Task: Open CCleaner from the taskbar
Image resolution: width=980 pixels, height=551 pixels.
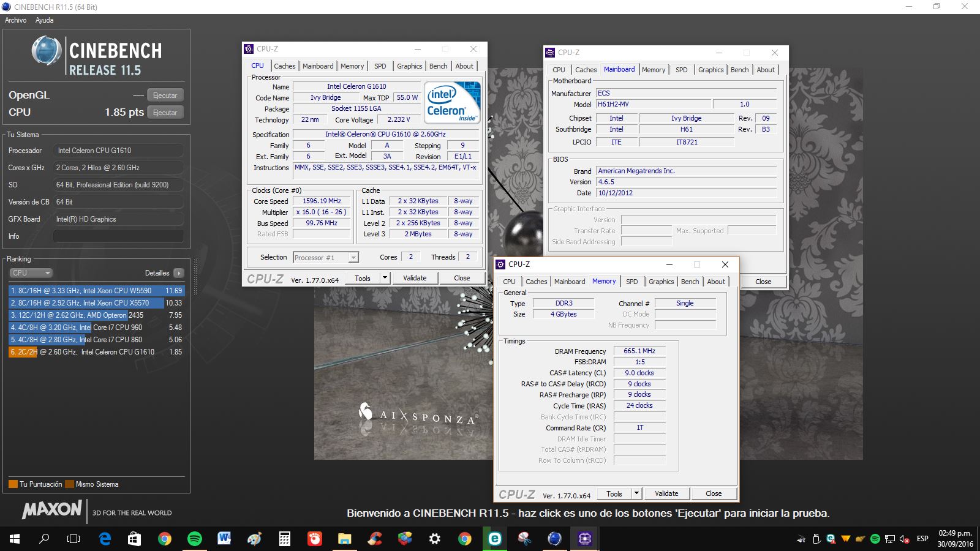Action: (374, 539)
